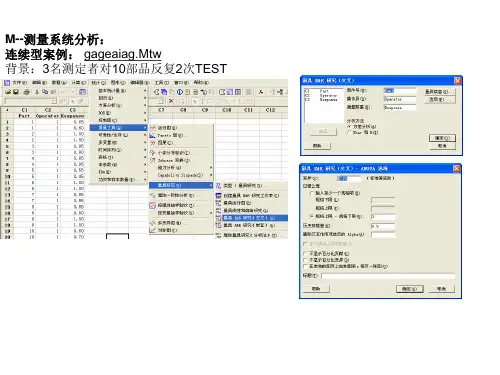
Task: Expand 能力分析 submenu
Action: [x=181, y=168]
